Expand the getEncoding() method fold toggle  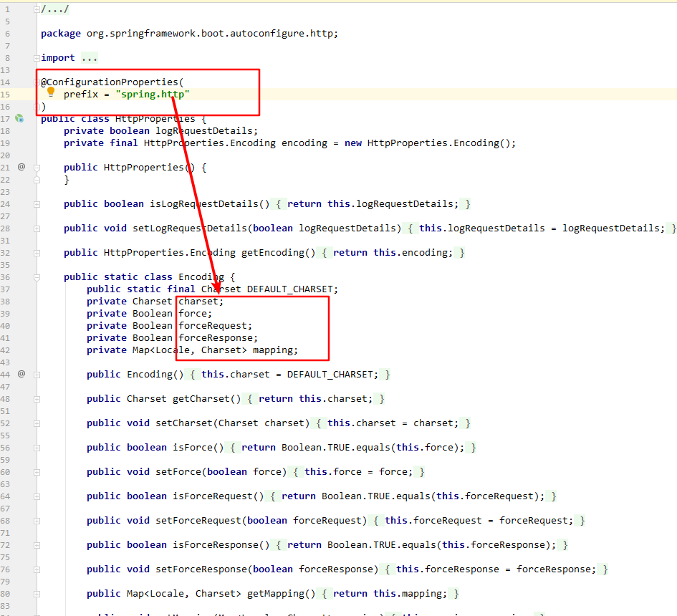click(37, 252)
